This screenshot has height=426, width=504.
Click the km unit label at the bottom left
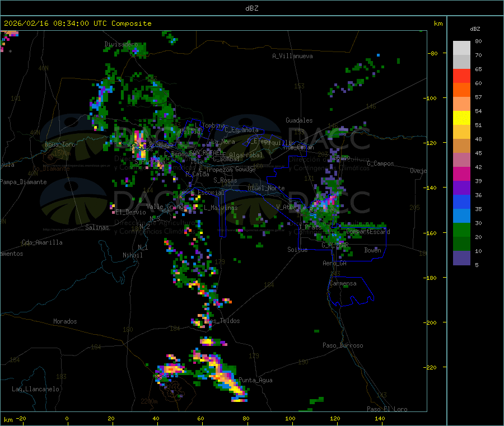coord(8,420)
